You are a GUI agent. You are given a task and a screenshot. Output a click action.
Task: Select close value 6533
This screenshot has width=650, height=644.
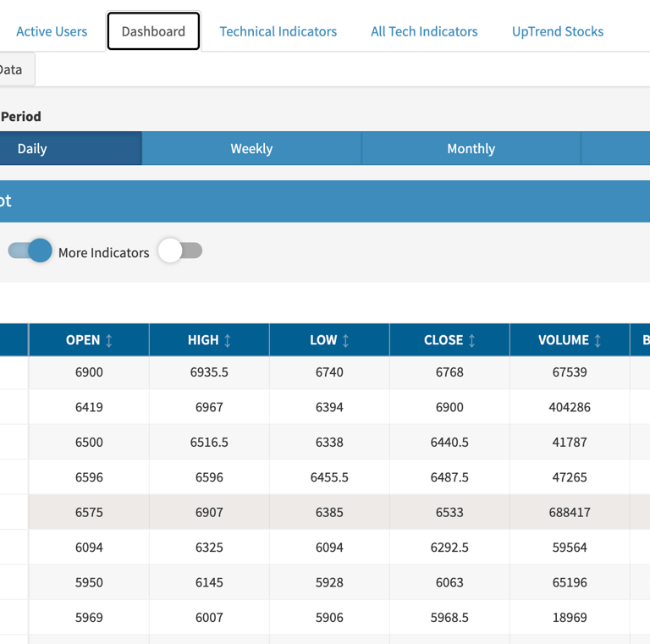point(449,512)
